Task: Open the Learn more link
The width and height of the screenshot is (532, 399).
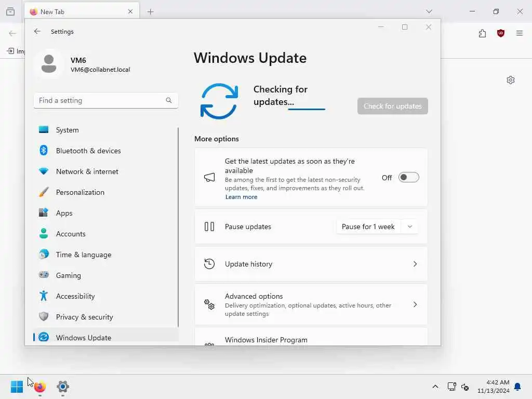Action: click(x=241, y=197)
